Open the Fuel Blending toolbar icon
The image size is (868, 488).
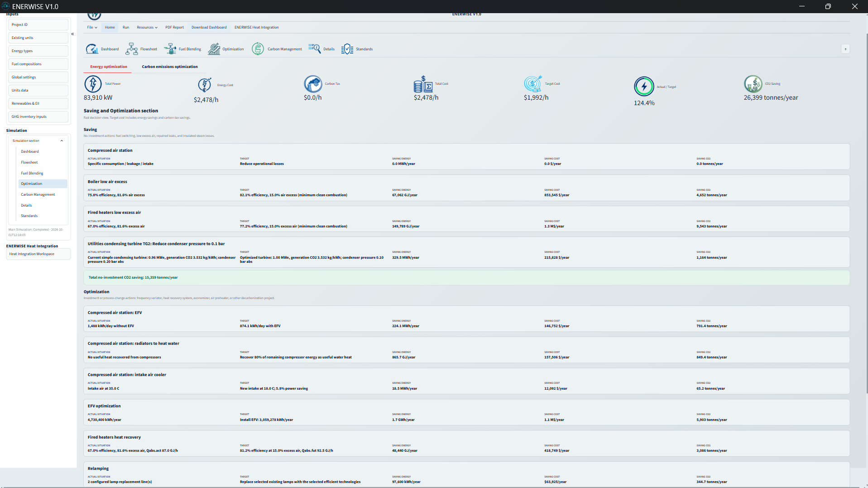[170, 49]
